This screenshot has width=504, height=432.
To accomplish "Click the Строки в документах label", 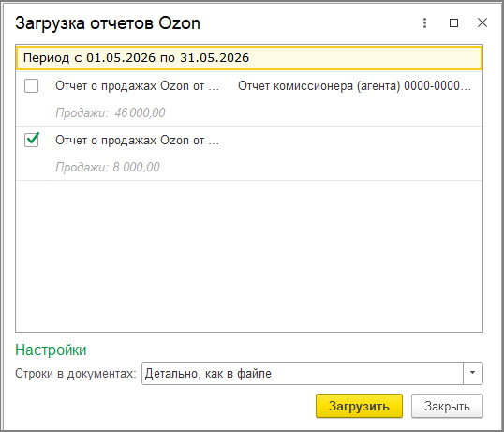I will 76,374.
